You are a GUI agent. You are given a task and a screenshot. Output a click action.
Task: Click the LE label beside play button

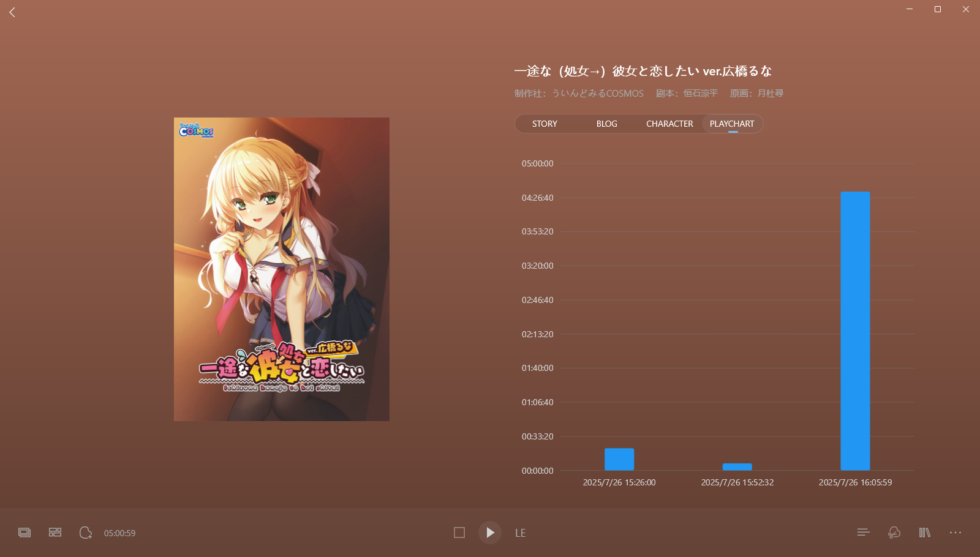[x=520, y=533]
